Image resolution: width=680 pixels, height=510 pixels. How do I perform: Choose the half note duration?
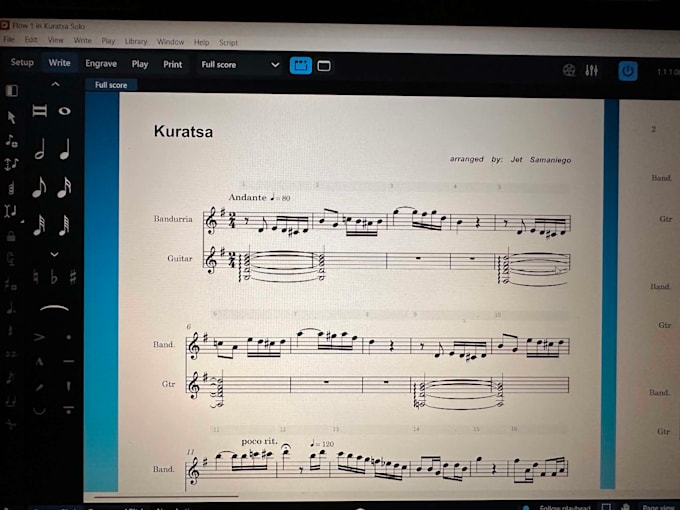[x=39, y=149]
